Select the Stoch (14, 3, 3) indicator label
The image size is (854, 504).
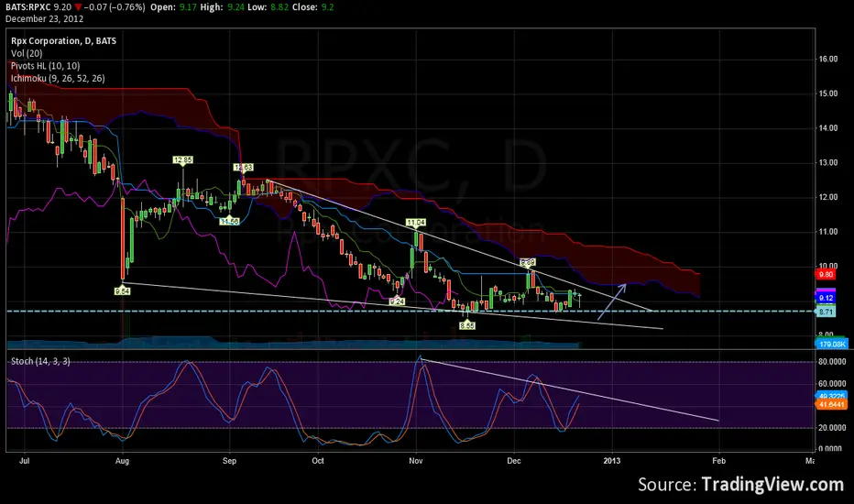point(40,361)
